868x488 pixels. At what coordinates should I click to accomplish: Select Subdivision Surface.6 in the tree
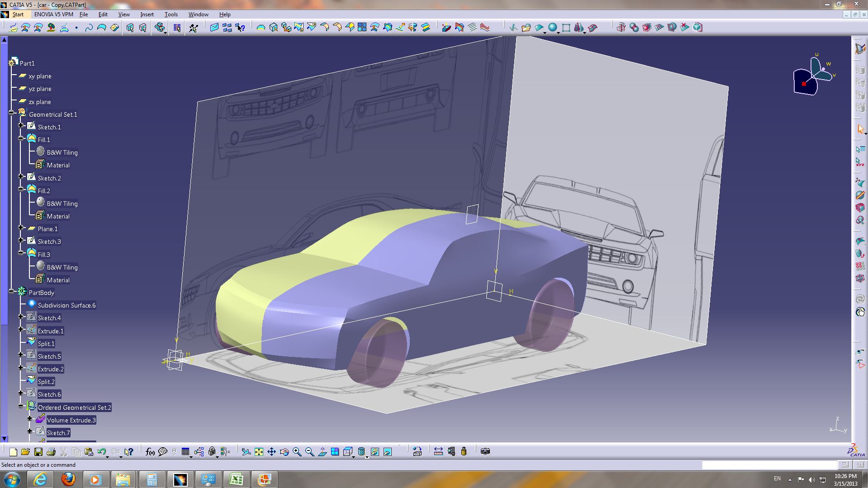tap(66, 305)
